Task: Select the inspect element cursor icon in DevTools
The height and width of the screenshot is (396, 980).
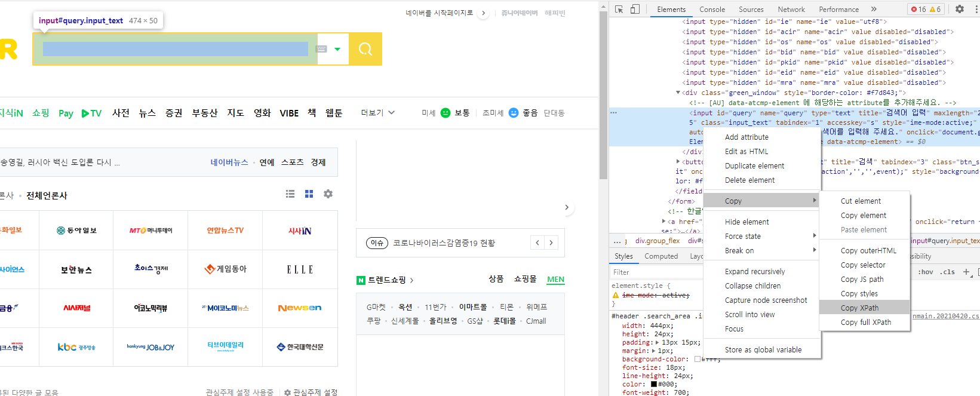Action: (x=619, y=9)
